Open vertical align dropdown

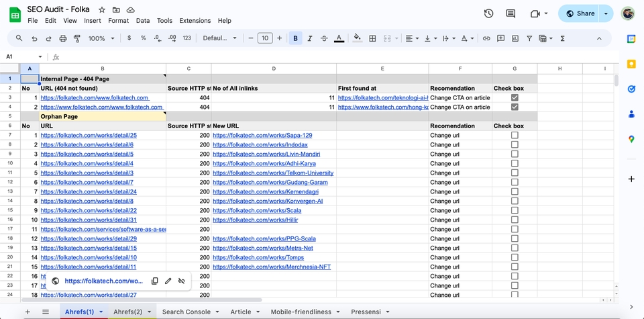[431, 38]
